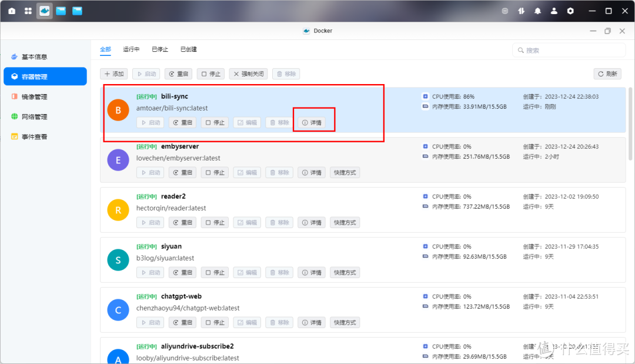Screen dimensions: 635x364
Task: Click the container list vertical scrollbar
Action: (x=630, y=123)
